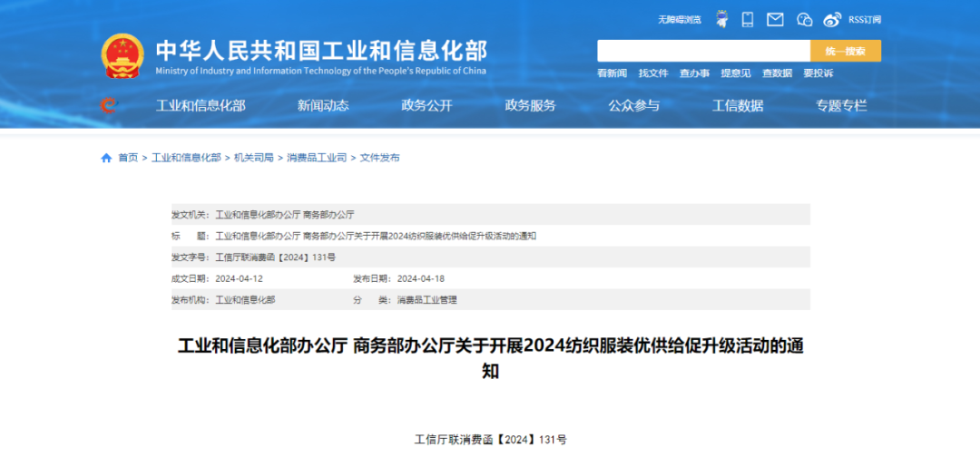The width and height of the screenshot is (980, 467).
Task: Click 消费品工业司 breadcrumb link
Action: pos(317,158)
